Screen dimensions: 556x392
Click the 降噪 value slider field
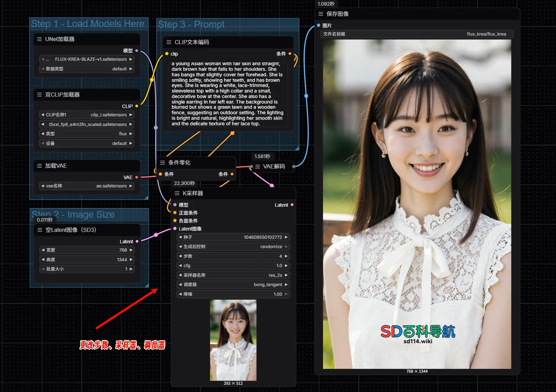[x=233, y=294]
